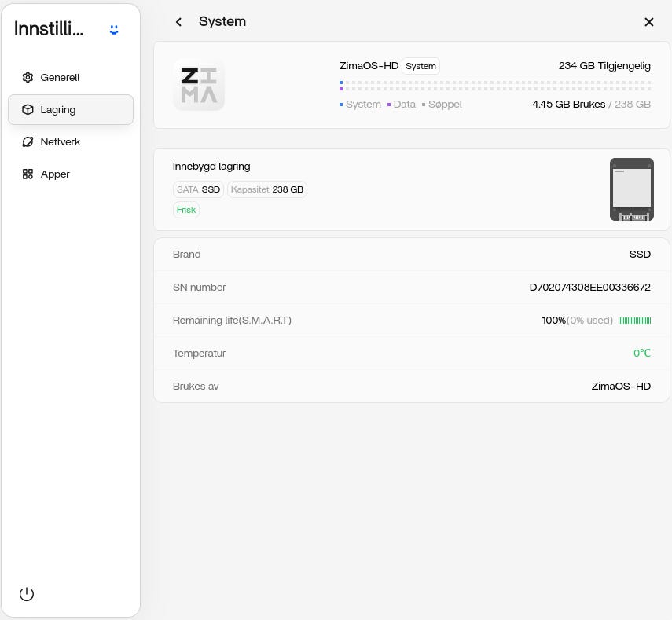Click the SSD drive illustration

coord(632,189)
